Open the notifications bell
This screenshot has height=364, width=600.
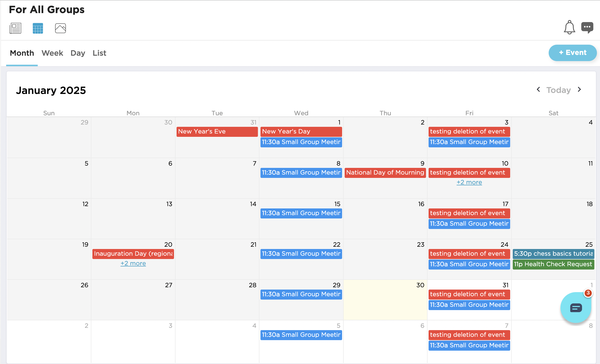click(569, 27)
